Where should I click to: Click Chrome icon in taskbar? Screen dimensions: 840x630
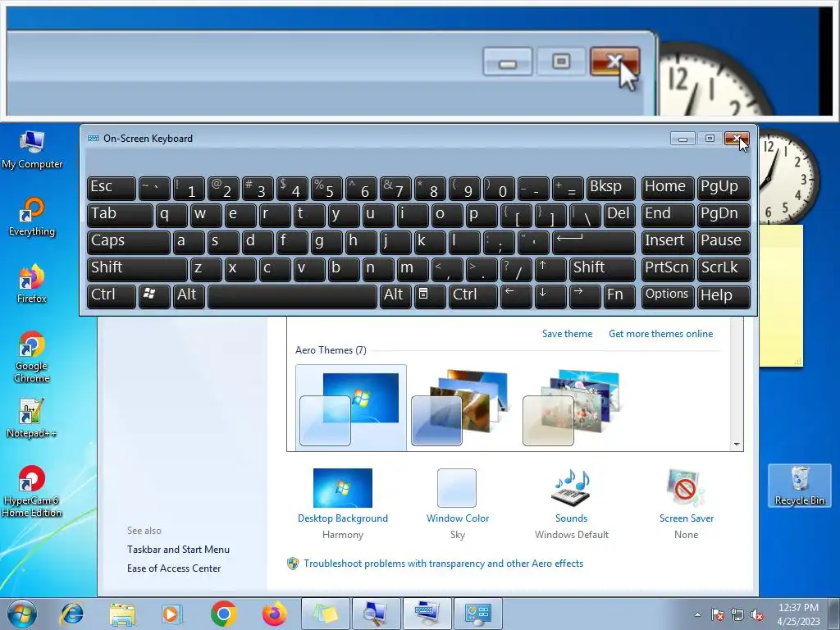(223, 614)
